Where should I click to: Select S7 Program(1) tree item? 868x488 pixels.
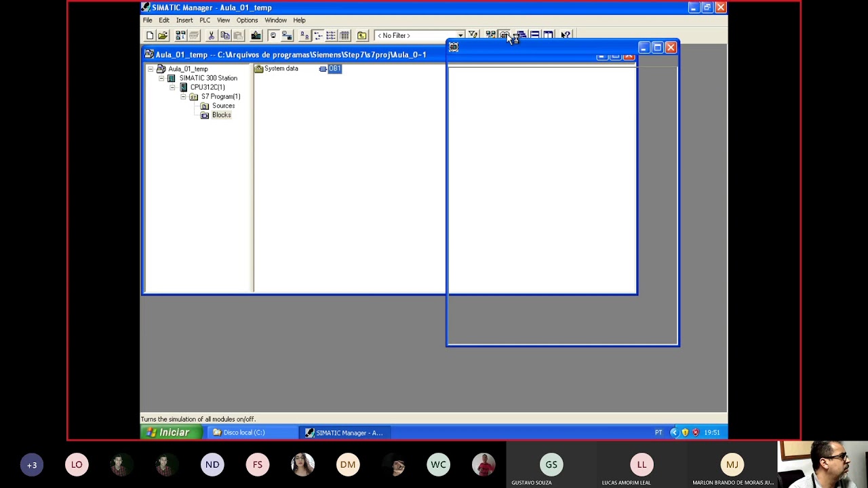point(220,96)
